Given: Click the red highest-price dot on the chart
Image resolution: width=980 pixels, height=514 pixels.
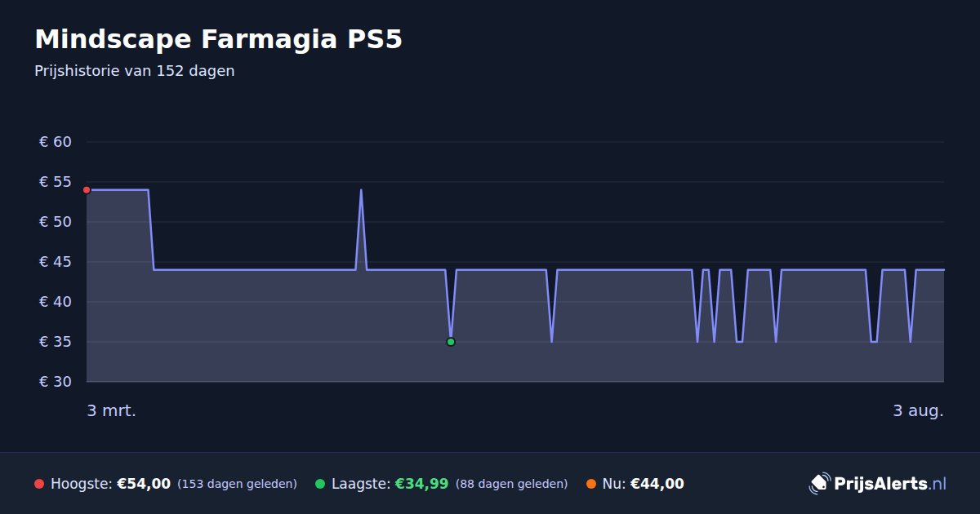Looking at the screenshot, I should pyautogui.click(x=87, y=190).
